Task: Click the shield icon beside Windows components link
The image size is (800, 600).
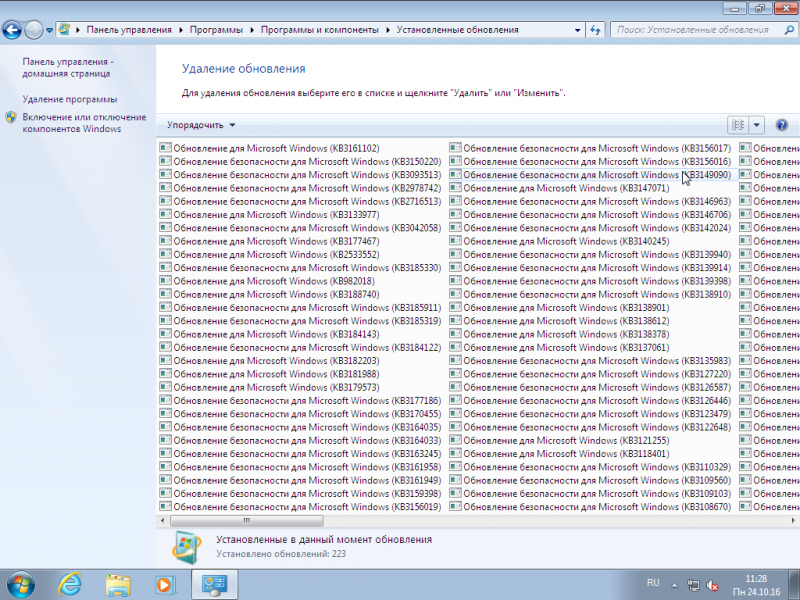Action: [11, 117]
